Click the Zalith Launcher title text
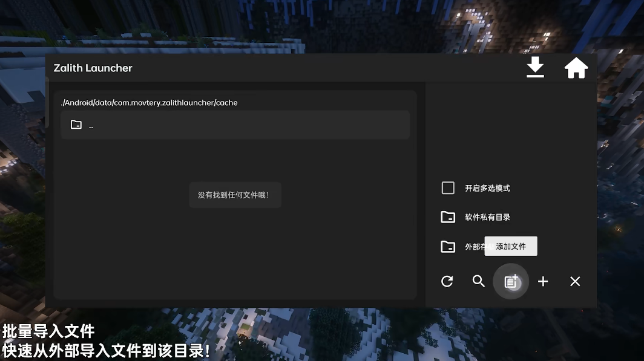The image size is (644, 361). click(x=93, y=68)
